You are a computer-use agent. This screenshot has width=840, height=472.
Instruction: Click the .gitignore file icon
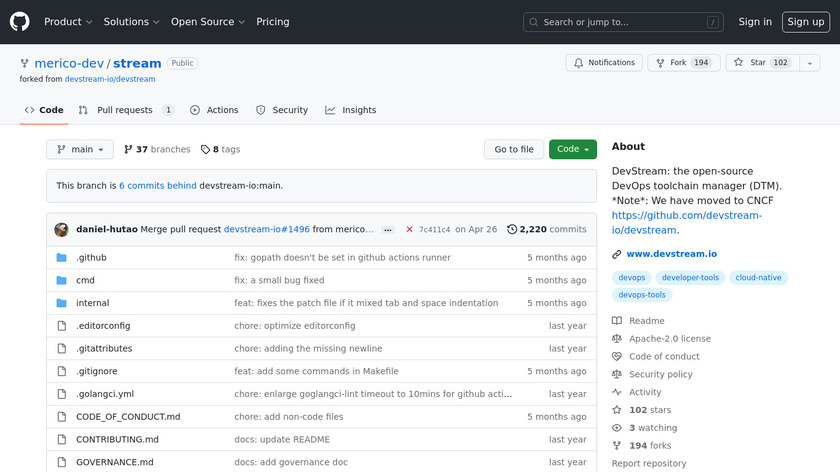62,371
